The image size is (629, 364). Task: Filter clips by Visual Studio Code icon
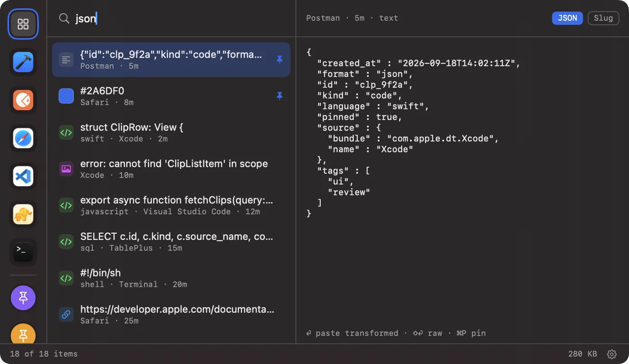tap(23, 176)
